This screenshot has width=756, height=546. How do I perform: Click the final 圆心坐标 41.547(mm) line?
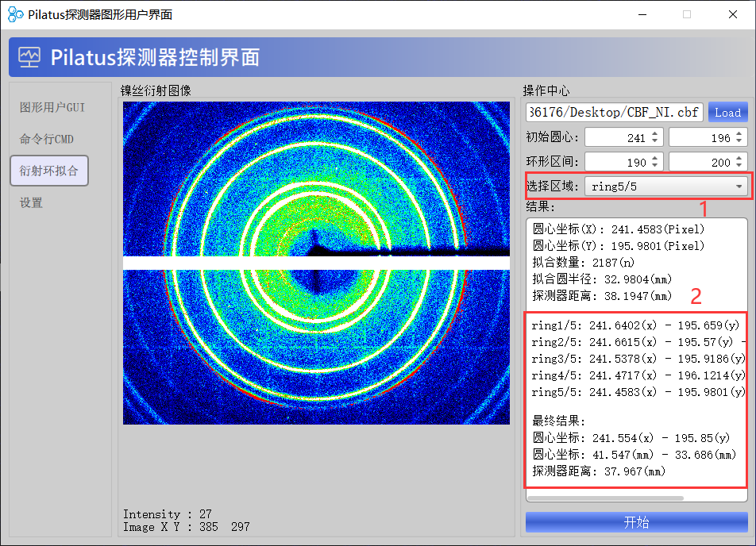(634, 455)
